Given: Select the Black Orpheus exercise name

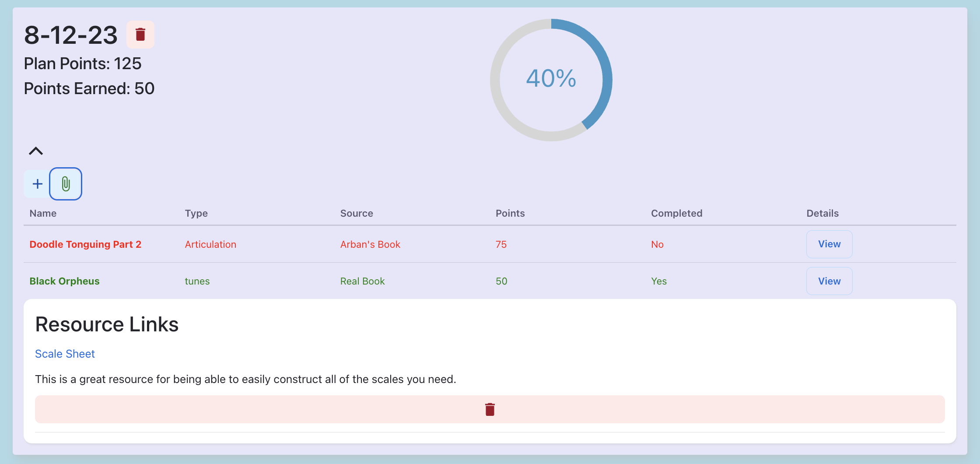Looking at the screenshot, I should coord(64,281).
